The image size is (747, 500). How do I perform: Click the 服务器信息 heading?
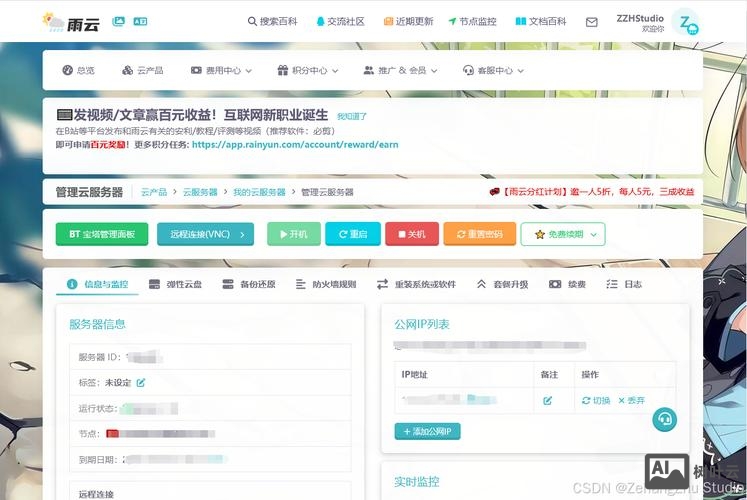click(x=97, y=324)
